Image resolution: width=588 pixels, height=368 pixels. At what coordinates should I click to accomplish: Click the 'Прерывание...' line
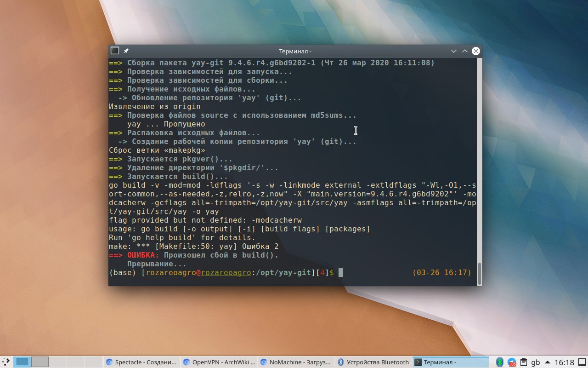(x=157, y=264)
